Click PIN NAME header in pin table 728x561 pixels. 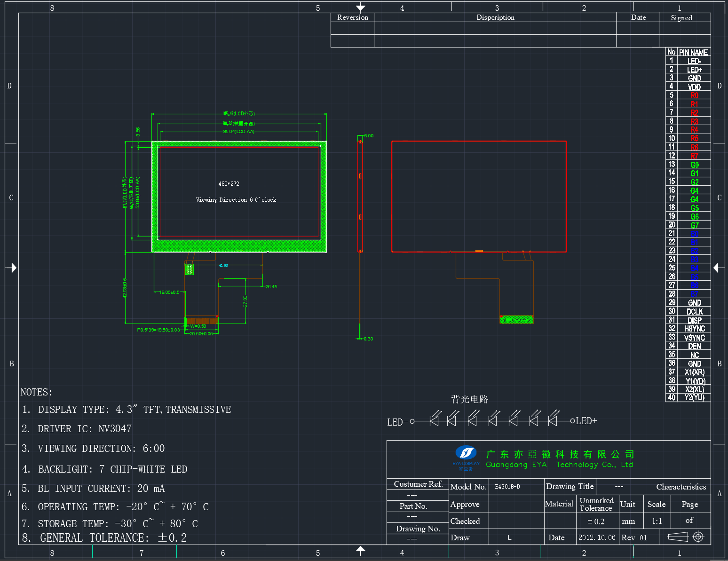pos(693,52)
